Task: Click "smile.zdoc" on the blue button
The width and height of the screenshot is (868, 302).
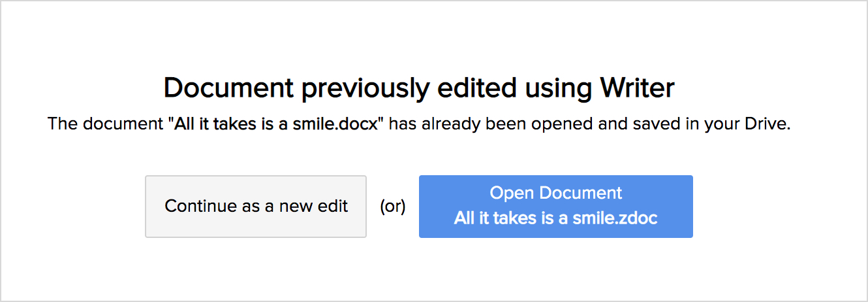Action: point(615,218)
